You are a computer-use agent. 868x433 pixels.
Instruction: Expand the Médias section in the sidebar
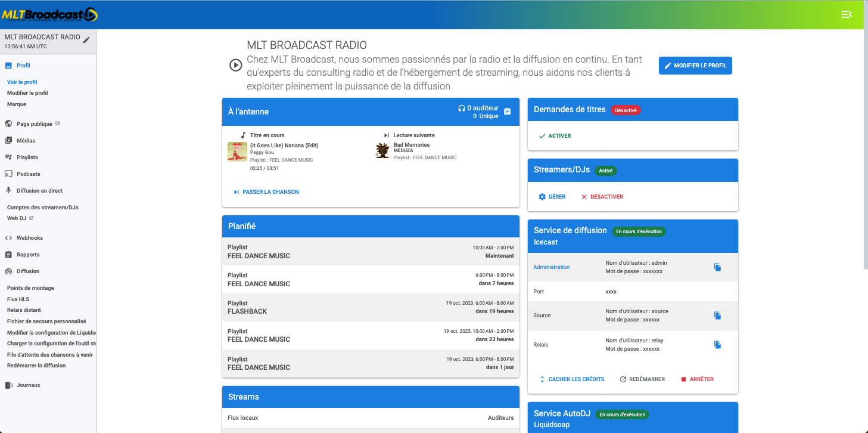pyautogui.click(x=26, y=141)
